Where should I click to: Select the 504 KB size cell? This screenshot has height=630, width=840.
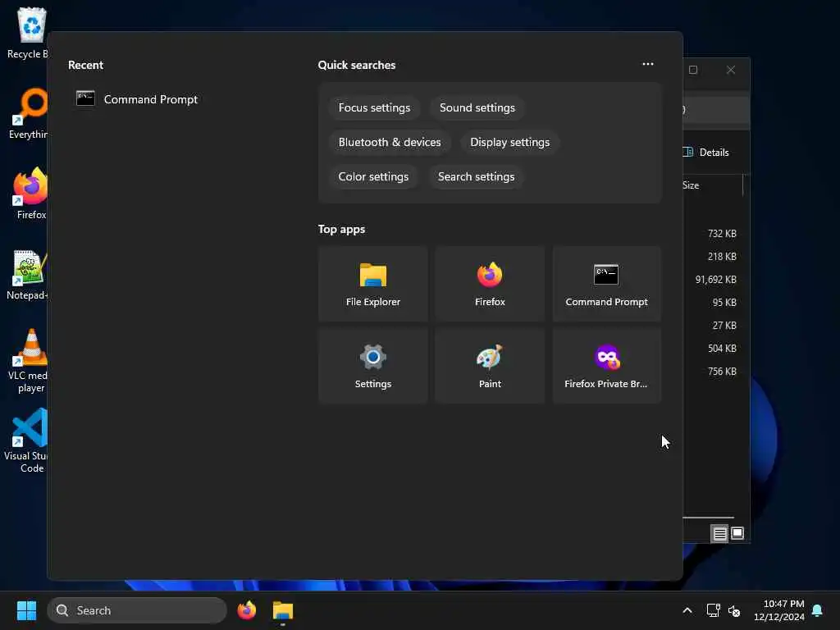(722, 349)
